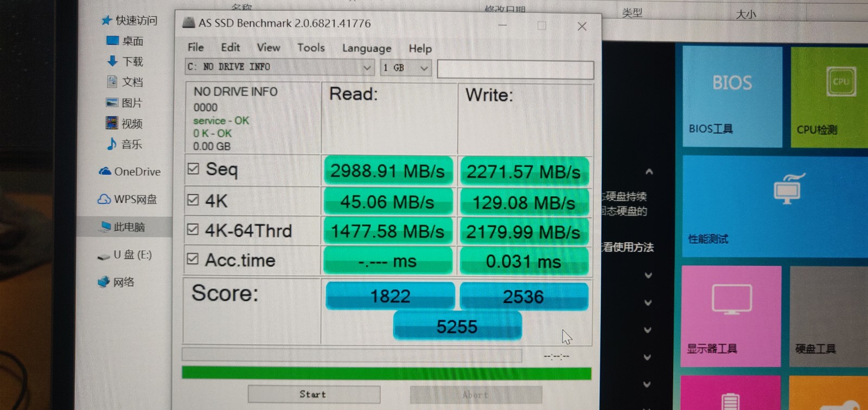This screenshot has width=868, height=410.
Task: Click the 文档 documents icon
Action: [112, 81]
